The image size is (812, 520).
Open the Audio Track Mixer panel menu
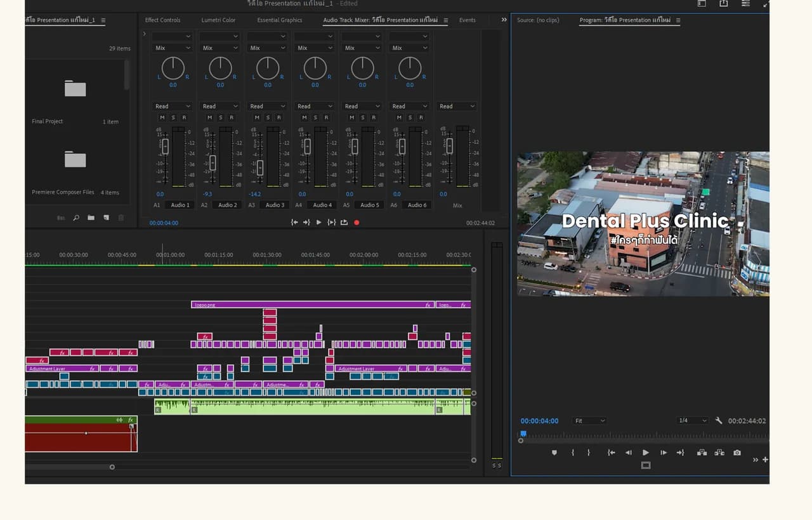pos(445,20)
